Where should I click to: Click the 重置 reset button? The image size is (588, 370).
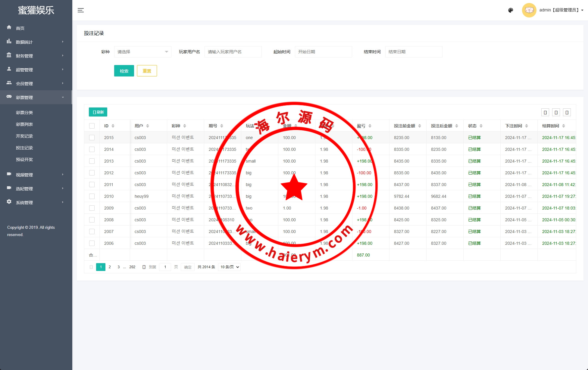coord(147,71)
